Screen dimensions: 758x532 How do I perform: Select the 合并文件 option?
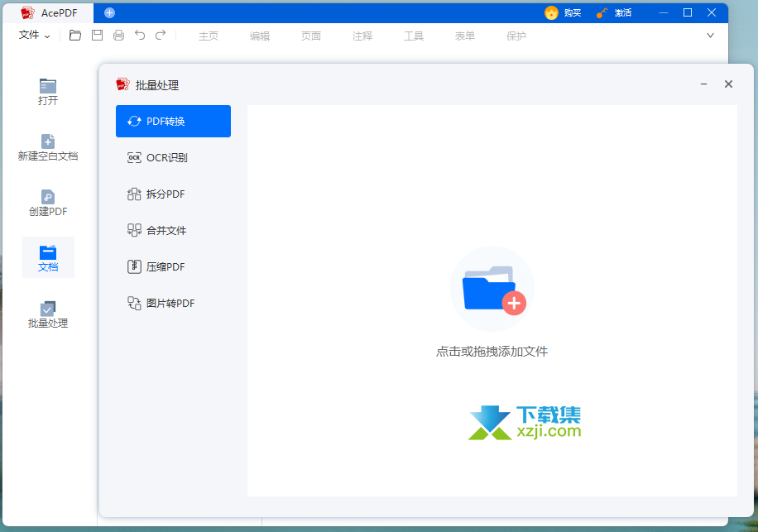pyautogui.click(x=173, y=231)
